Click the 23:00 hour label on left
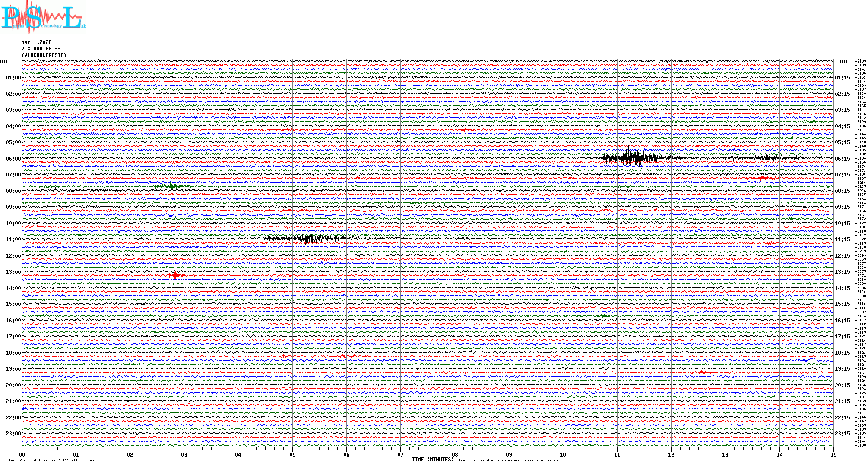Screen dimensions: 868x466 13,434
